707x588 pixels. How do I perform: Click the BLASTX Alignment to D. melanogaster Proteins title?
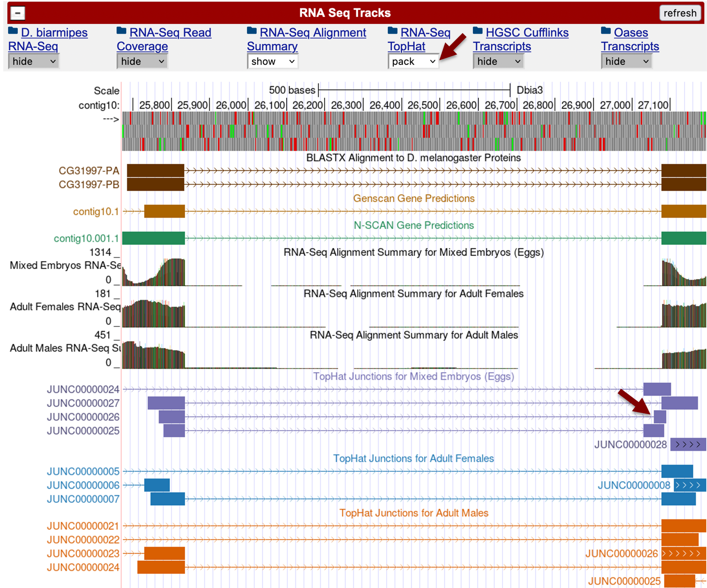click(x=413, y=157)
